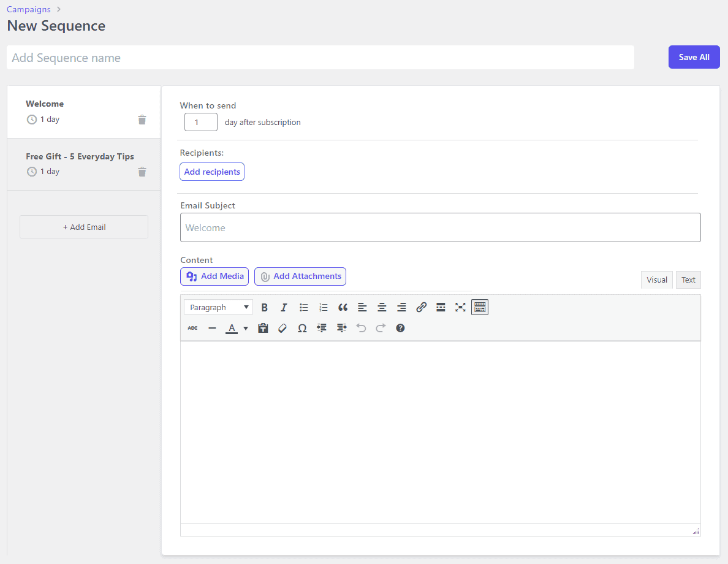Viewport: 728px width, 564px height.
Task: Switch to the Text editor tab
Action: (688, 280)
